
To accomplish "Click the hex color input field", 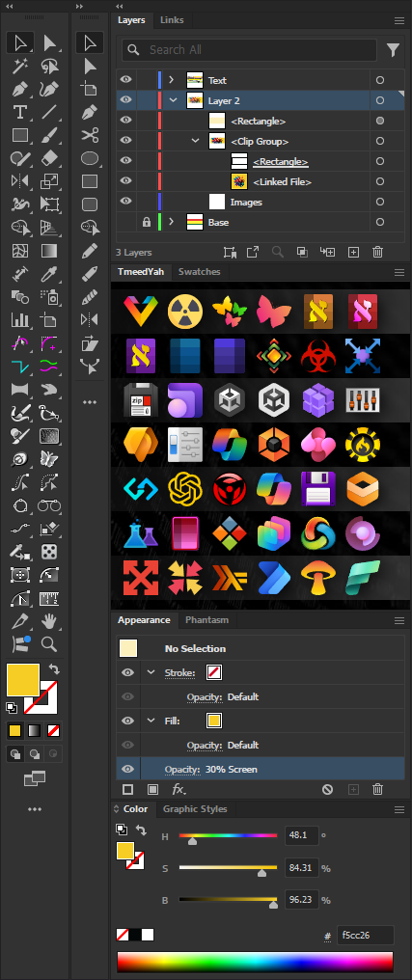I will pyautogui.click(x=365, y=936).
